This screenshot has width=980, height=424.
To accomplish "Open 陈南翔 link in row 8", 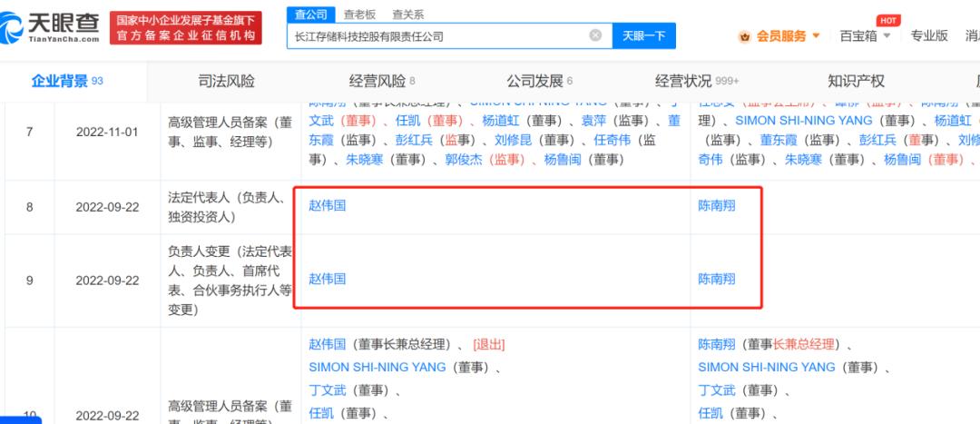I will click(x=716, y=206).
